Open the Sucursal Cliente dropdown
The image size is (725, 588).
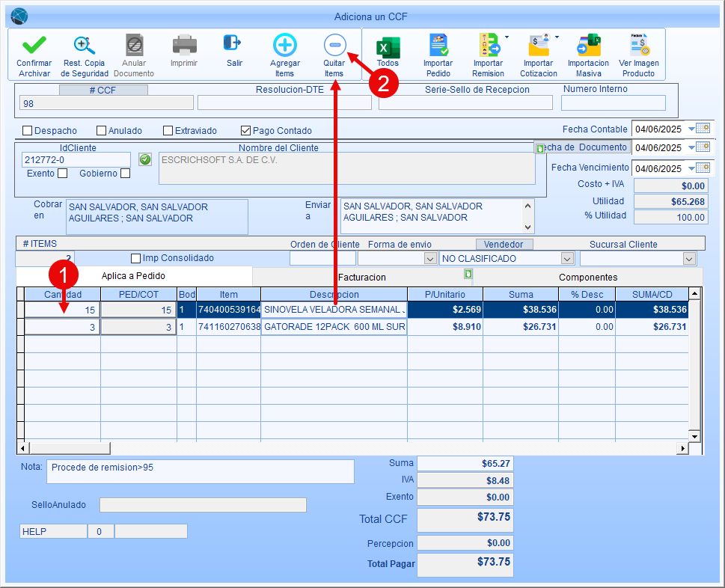click(x=689, y=259)
